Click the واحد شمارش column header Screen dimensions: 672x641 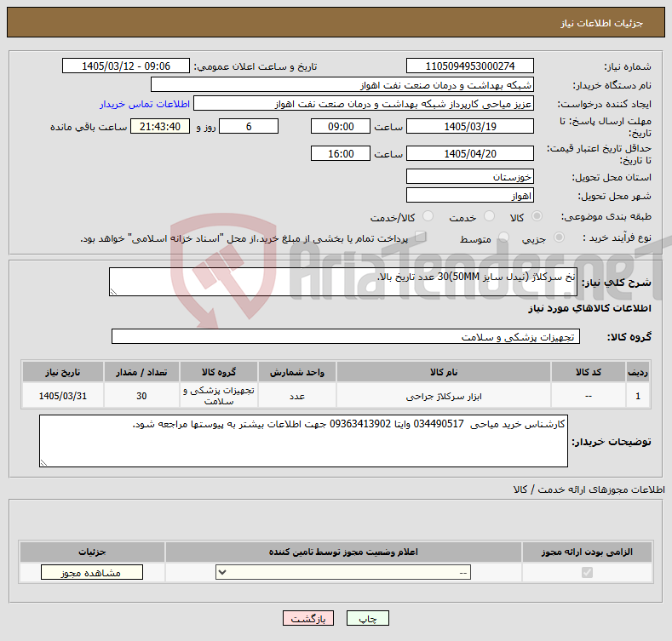296,372
